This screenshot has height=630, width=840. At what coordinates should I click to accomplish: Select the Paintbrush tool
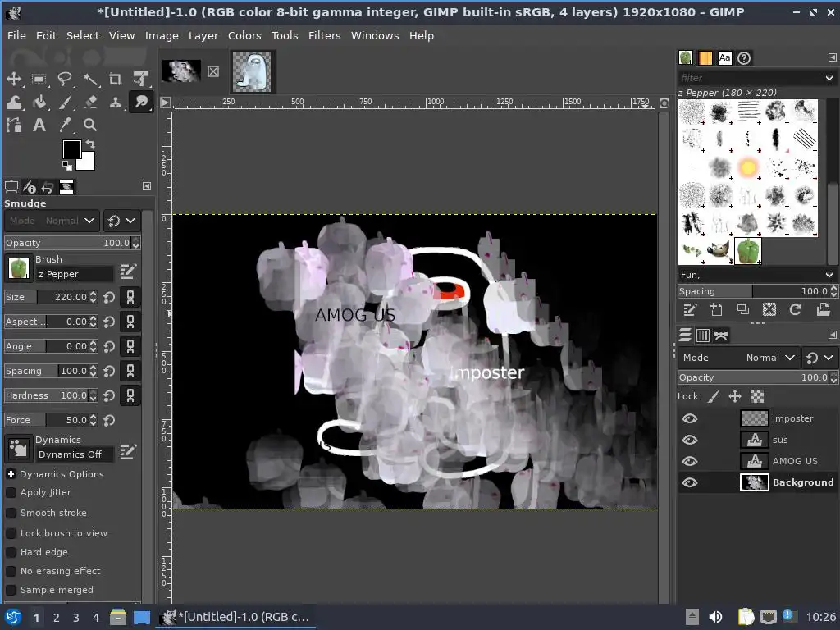pyautogui.click(x=64, y=102)
